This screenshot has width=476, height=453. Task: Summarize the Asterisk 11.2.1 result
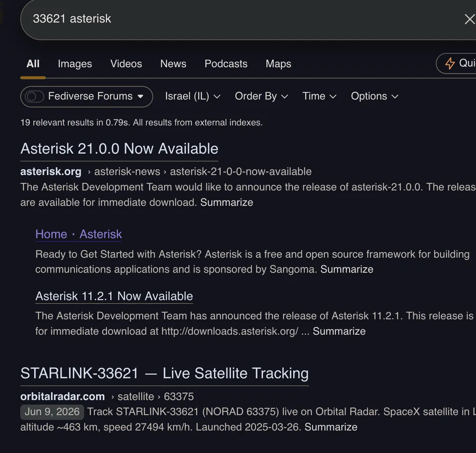tap(339, 331)
